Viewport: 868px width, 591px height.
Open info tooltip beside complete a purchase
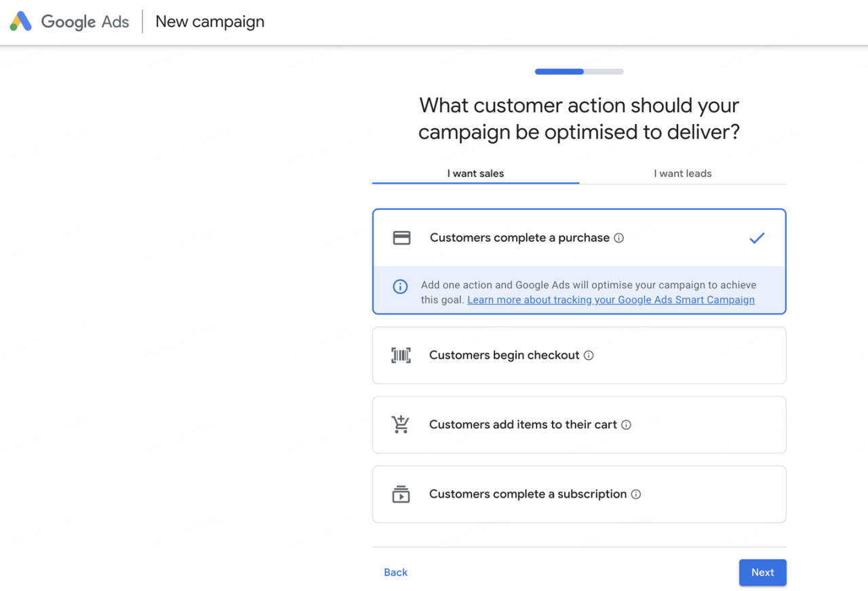[x=618, y=238]
